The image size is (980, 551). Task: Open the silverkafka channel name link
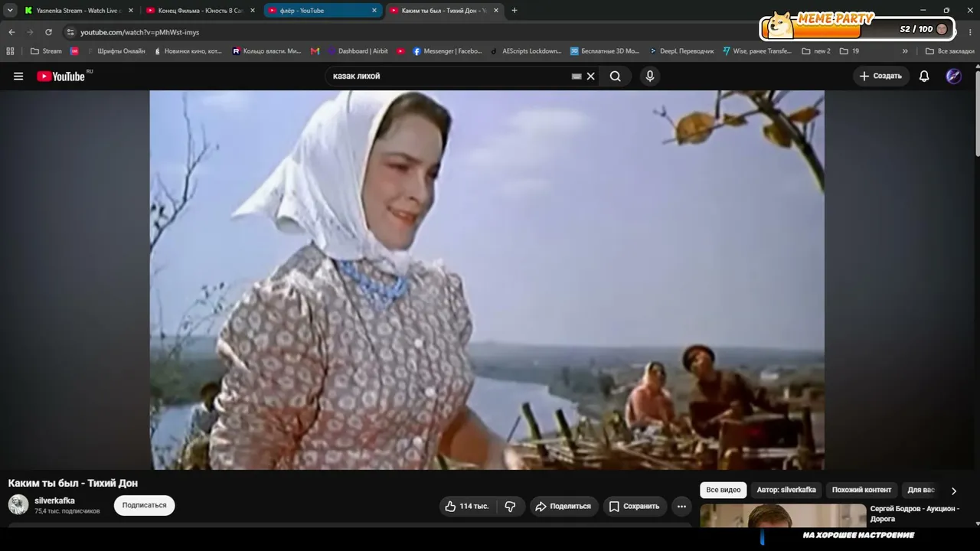(x=54, y=500)
